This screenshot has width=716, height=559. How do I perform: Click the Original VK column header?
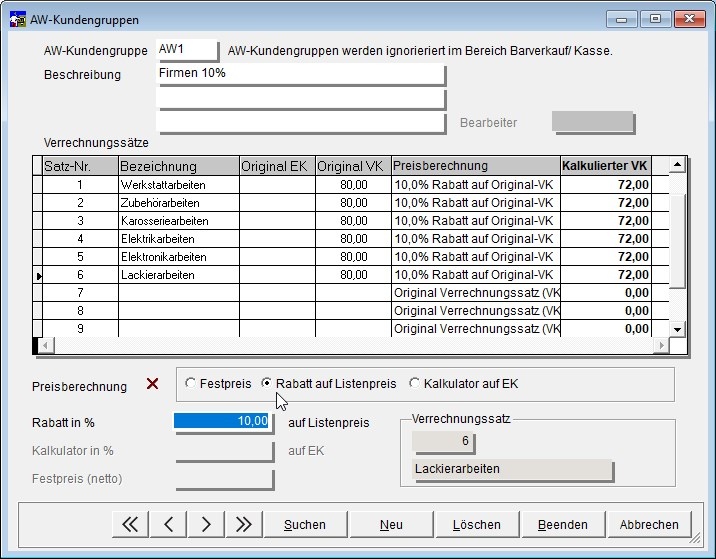pyautogui.click(x=353, y=166)
